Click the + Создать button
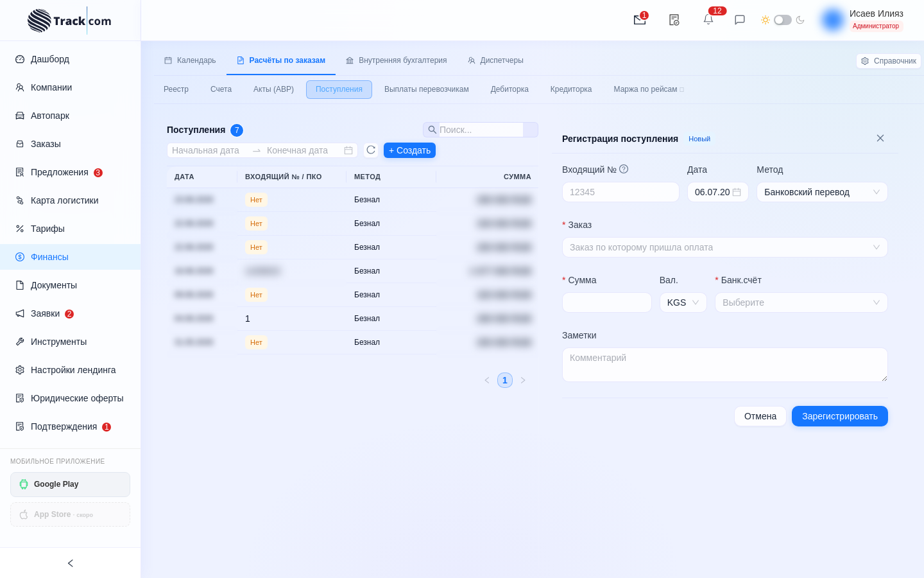 409,150
